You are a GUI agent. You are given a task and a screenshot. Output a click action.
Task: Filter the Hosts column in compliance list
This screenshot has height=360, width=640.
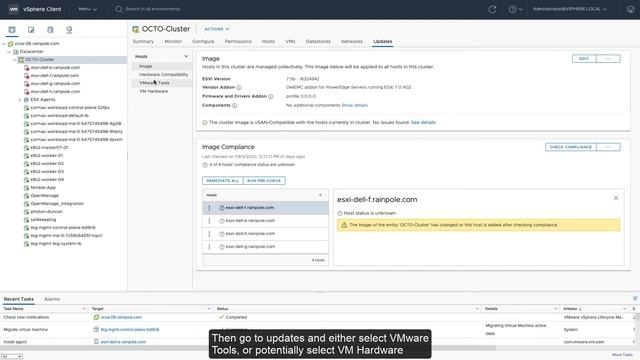(x=320, y=195)
